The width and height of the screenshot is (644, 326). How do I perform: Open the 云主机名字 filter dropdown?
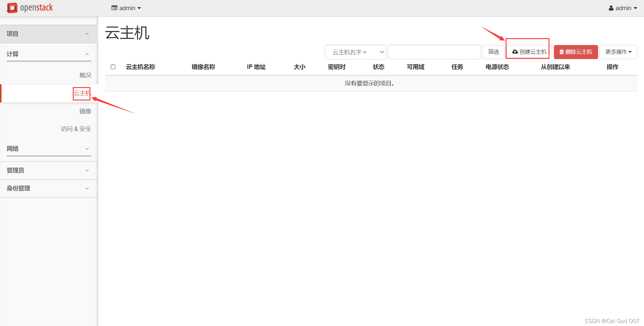click(355, 52)
